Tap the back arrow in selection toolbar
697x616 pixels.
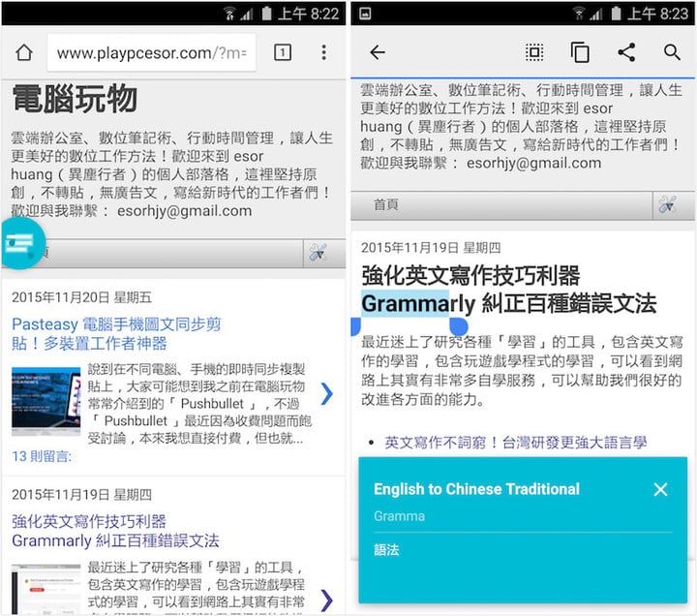(378, 52)
